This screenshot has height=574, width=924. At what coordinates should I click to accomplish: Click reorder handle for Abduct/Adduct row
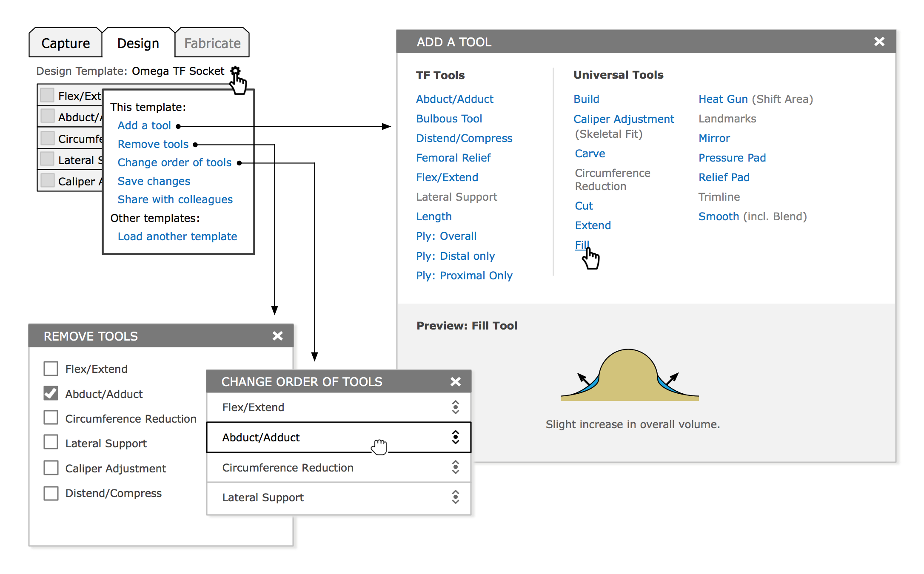pos(455,437)
